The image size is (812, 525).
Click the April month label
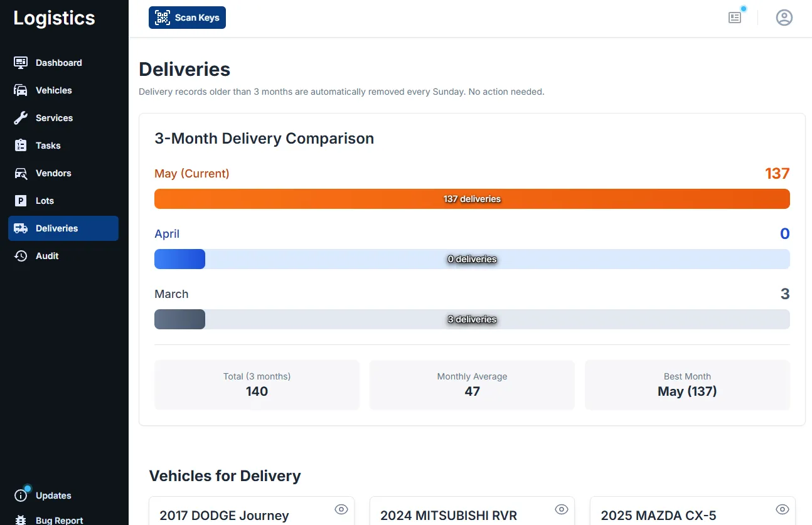(167, 234)
